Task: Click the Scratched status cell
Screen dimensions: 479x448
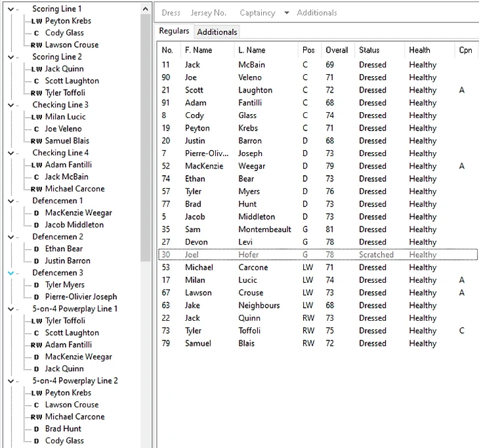Action: coord(376,255)
